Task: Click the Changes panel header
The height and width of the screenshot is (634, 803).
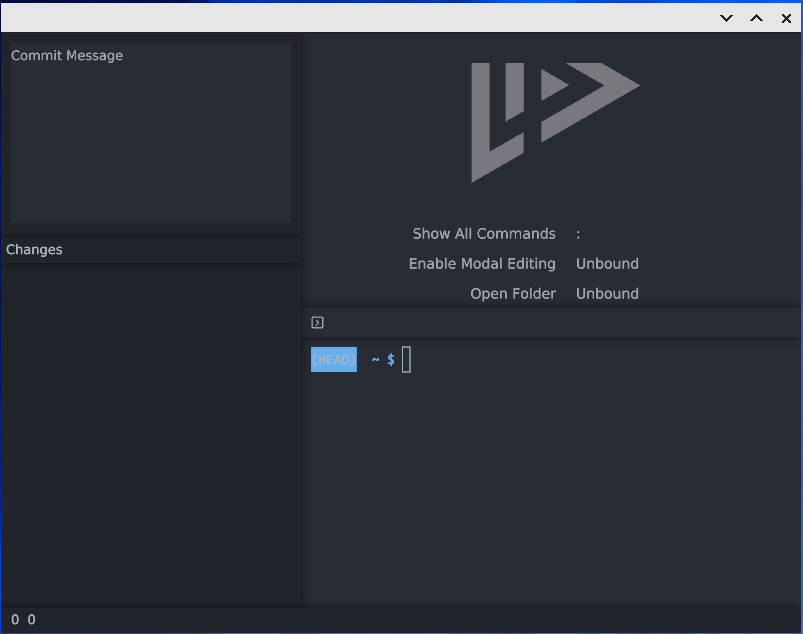Action: click(34, 249)
